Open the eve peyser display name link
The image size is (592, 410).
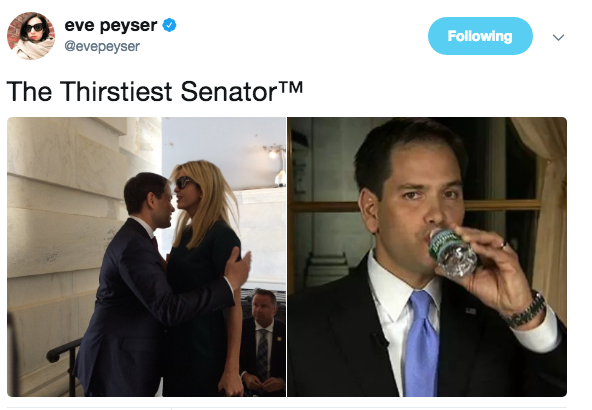pos(111,25)
